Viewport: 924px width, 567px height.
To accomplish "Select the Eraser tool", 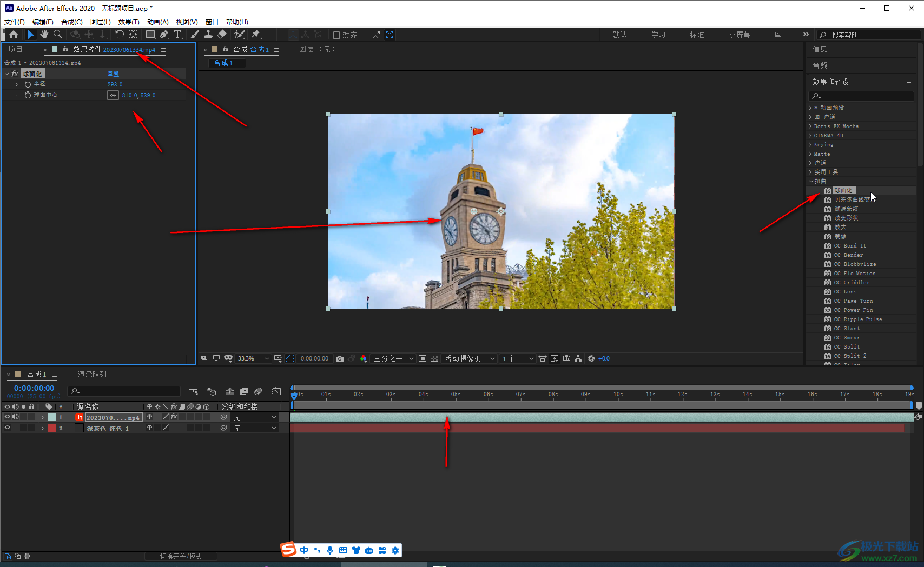I will click(x=222, y=35).
